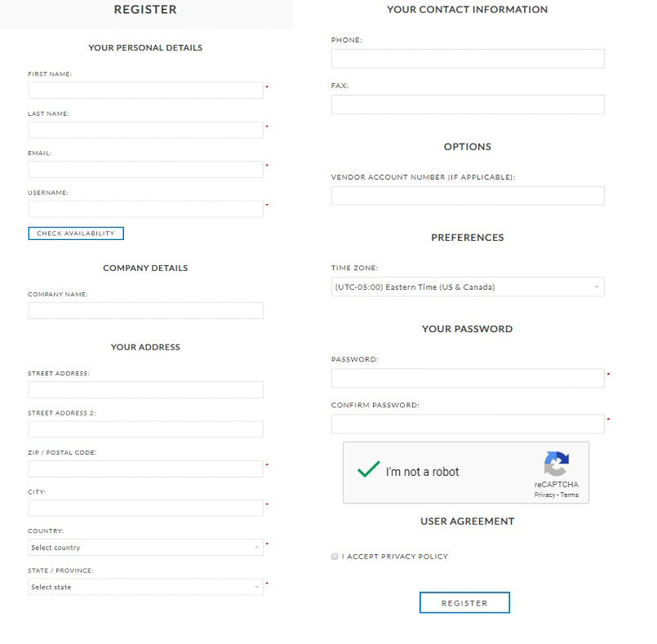
Task: Open the Time Zone dropdown
Action: tap(468, 287)
